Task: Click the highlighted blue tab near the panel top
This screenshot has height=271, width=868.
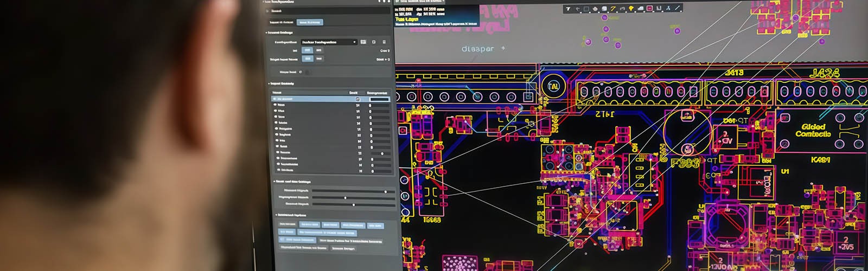Action: (310, 22)
